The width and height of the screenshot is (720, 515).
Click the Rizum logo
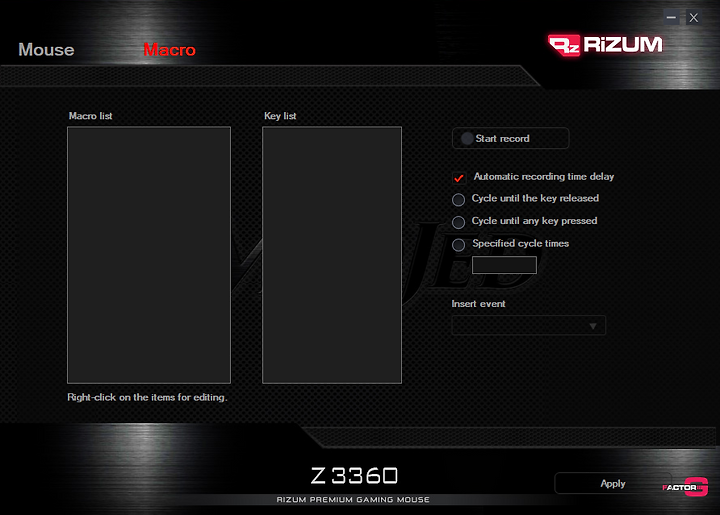coord(605,45)
